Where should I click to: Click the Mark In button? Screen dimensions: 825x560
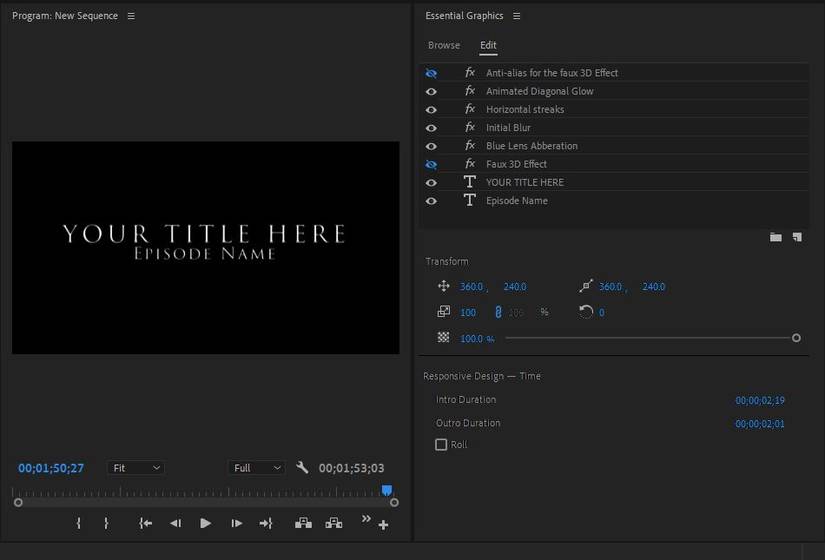78,523
